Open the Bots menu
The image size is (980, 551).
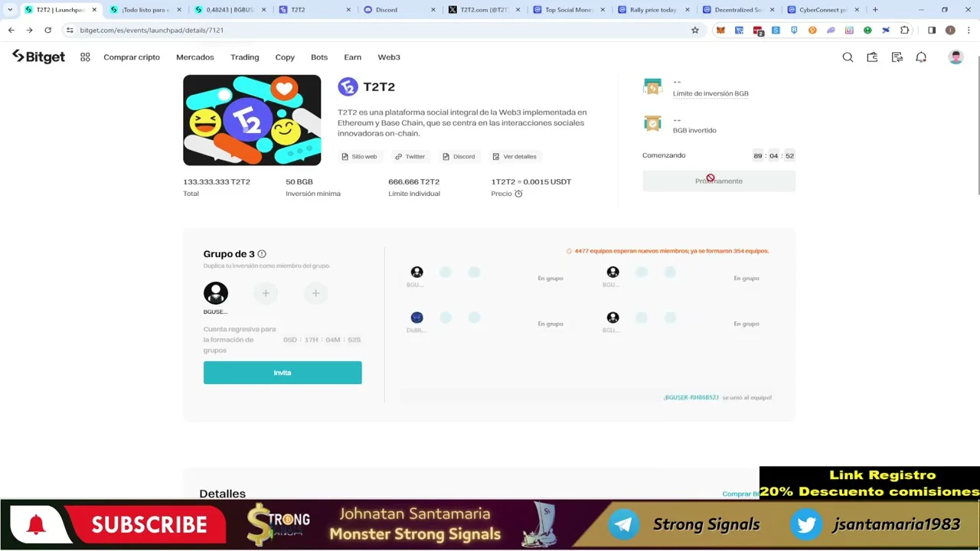(x=319, y=57)
